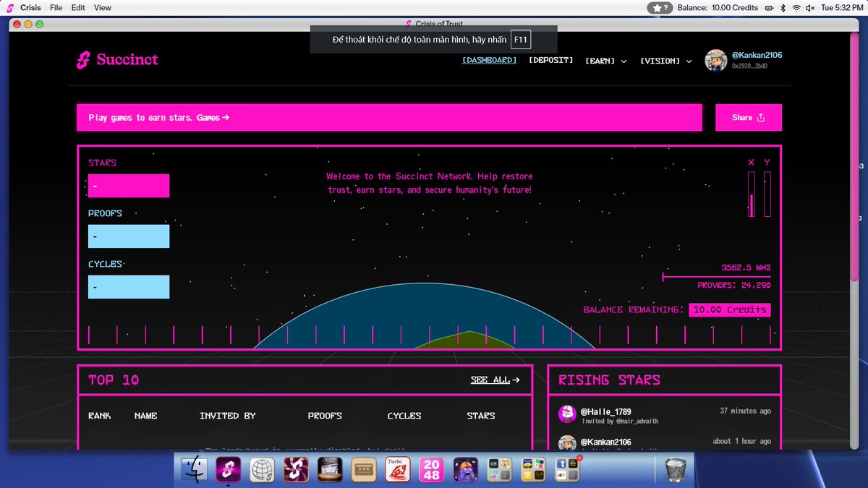868x488 pixels.
Task: Click the pink vertical page scrollbar
Action: tap(854, 155)
